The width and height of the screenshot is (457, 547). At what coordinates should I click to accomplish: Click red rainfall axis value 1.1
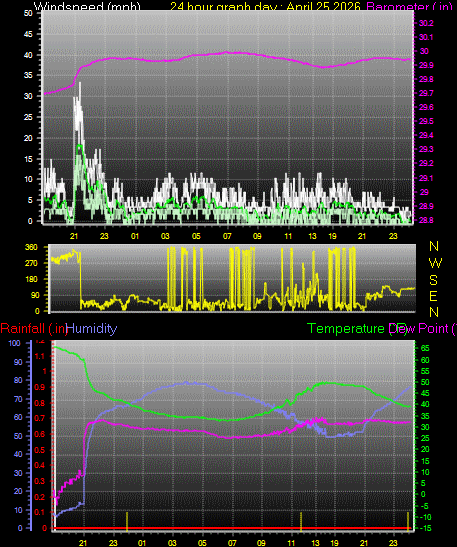(39, 356)
